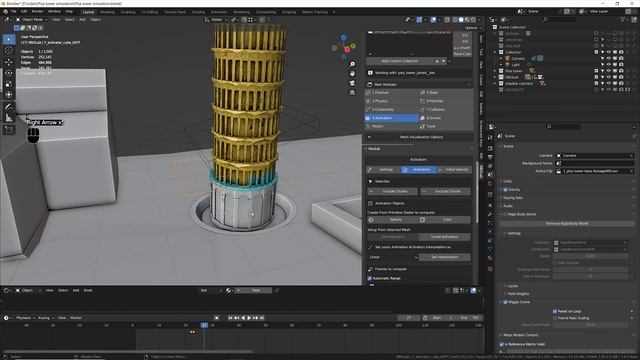The width and height of the screenshot is (640, 360).
Task: Toggle the Automatic Range checkbox
Action: pyautogui.click(x=370, y=278)
